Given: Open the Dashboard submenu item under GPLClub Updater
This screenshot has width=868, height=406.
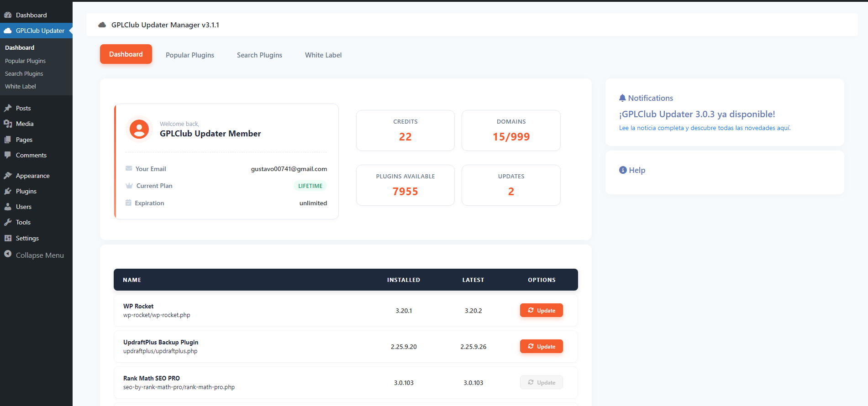Looking at the screenshot, I should pyautogui.click(x=20, y=47).
